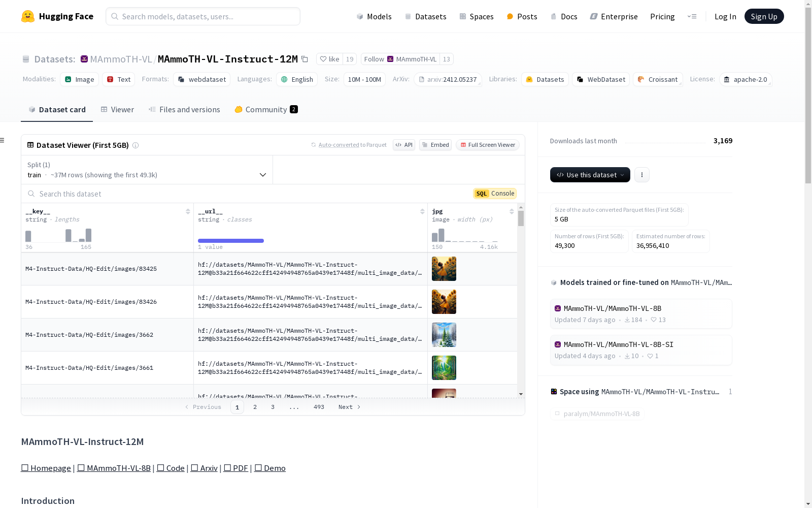Viewport: 812px width, 508px height.
Task: Open the Files and versions tab
Action: pos(184,110)
